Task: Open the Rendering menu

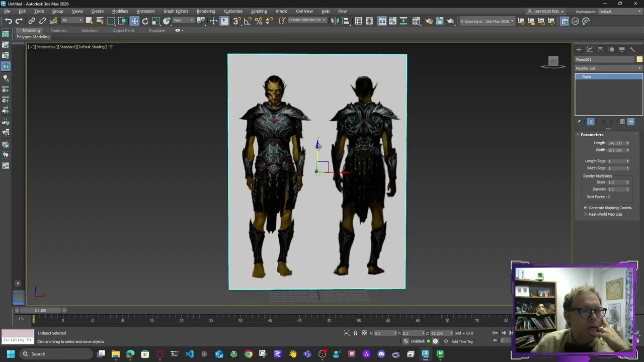Action: [x=206, y=11]
